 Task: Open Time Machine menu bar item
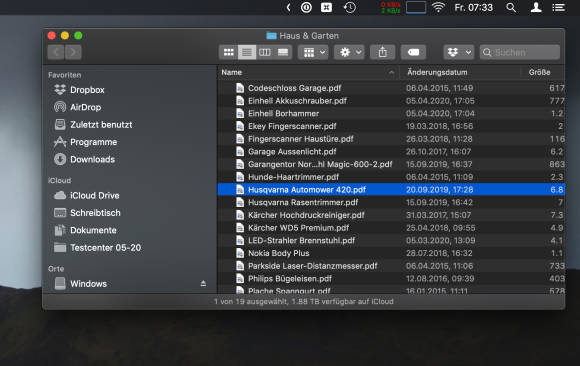click(x=350, y=7)
